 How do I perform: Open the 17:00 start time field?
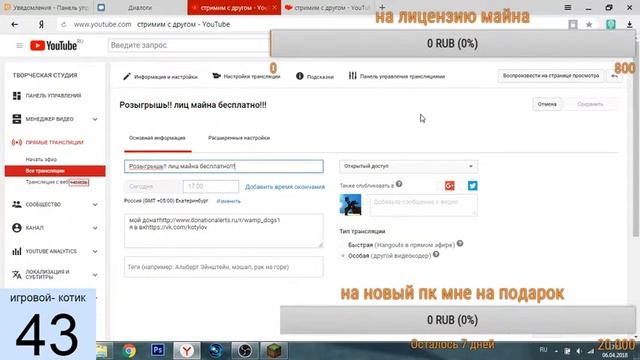click(211, 187)
